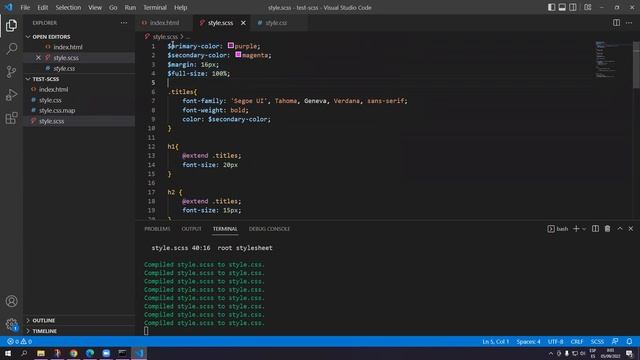The width and height of the screenshot is (640, 360).
Task: Expand the Timeline section
Action: (x=80, y=331)
